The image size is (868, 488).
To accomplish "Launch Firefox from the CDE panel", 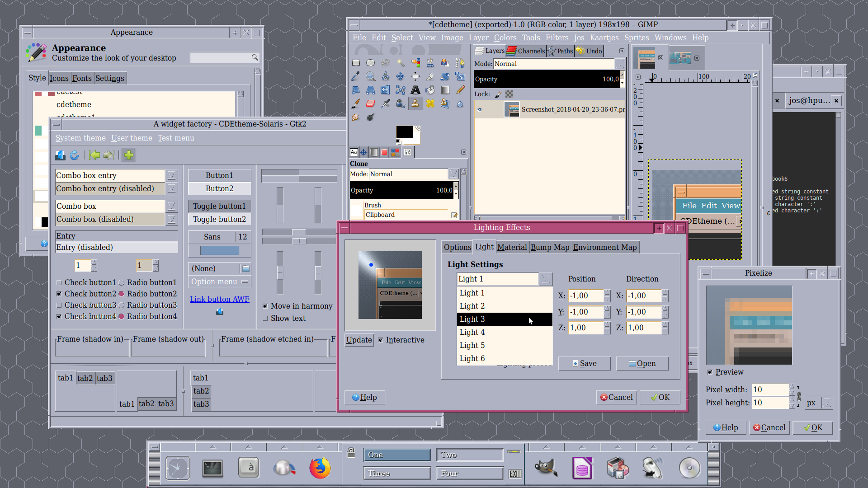I will point(320,468).
